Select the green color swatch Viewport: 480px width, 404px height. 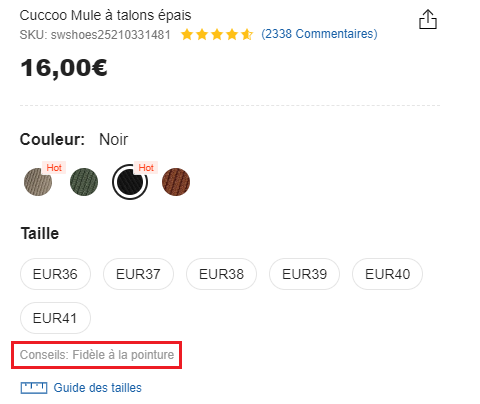click(84, 182)
